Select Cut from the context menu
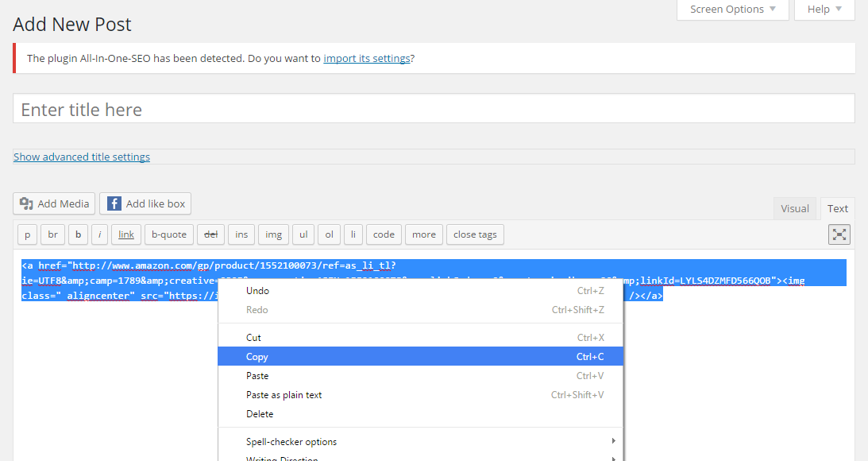Image resolution: width=868 pixels, height=461 pixels. 421,338
